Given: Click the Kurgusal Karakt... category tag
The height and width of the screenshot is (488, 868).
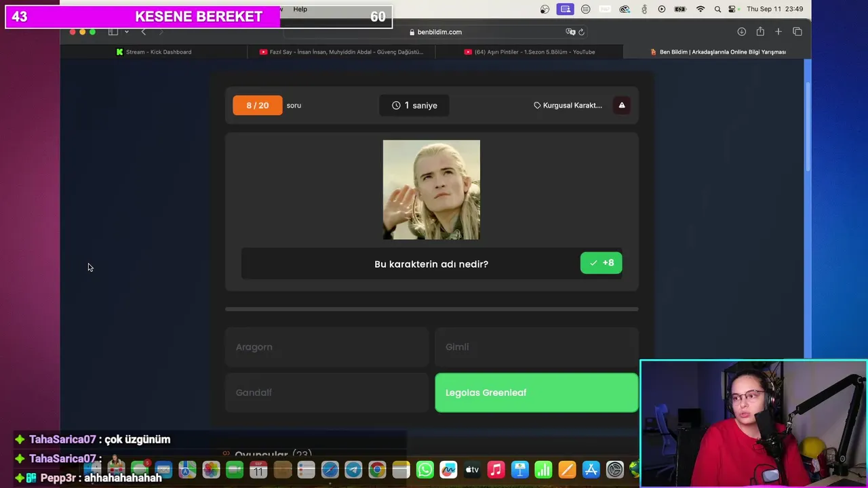Looking at the screenshot, I should [x=568, y=105].
